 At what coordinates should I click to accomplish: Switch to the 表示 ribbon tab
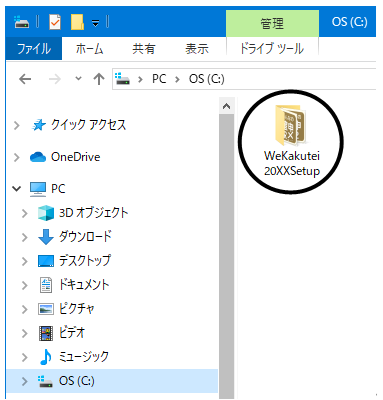click(x=197, y=49)
